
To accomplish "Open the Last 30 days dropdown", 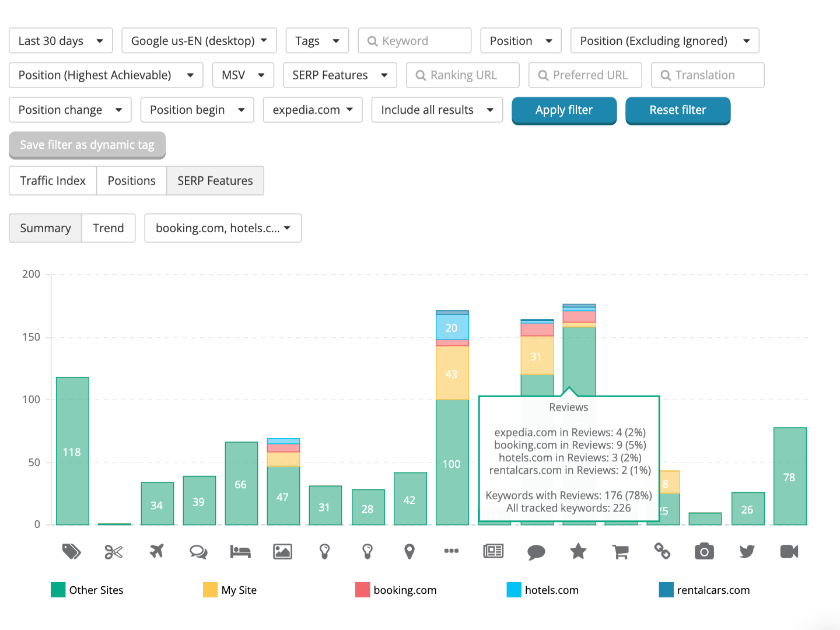I will [61, 41].
